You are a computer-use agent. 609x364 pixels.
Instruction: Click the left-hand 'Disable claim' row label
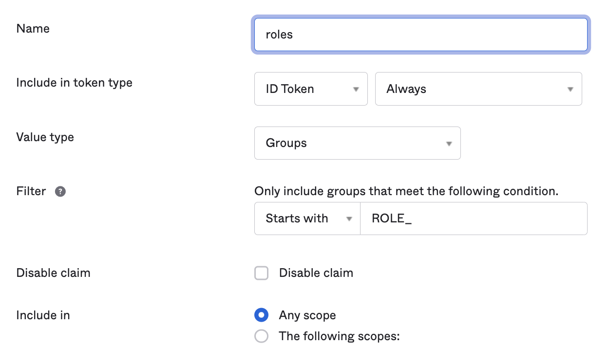coord(53,273)
